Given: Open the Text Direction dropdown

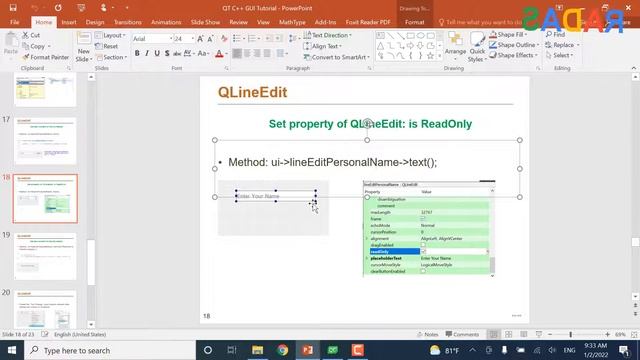Looking at the screenshot, I should pyautogui.click(x=328, y=36).
